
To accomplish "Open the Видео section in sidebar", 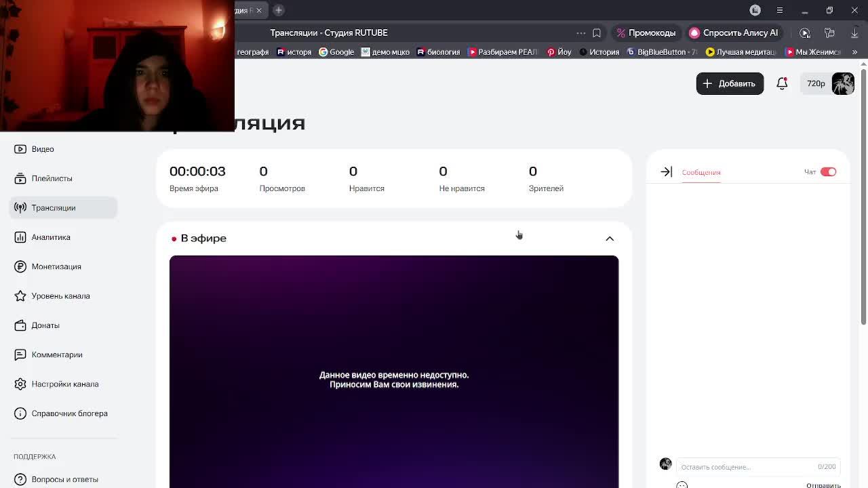I will (x=63, y=149).
